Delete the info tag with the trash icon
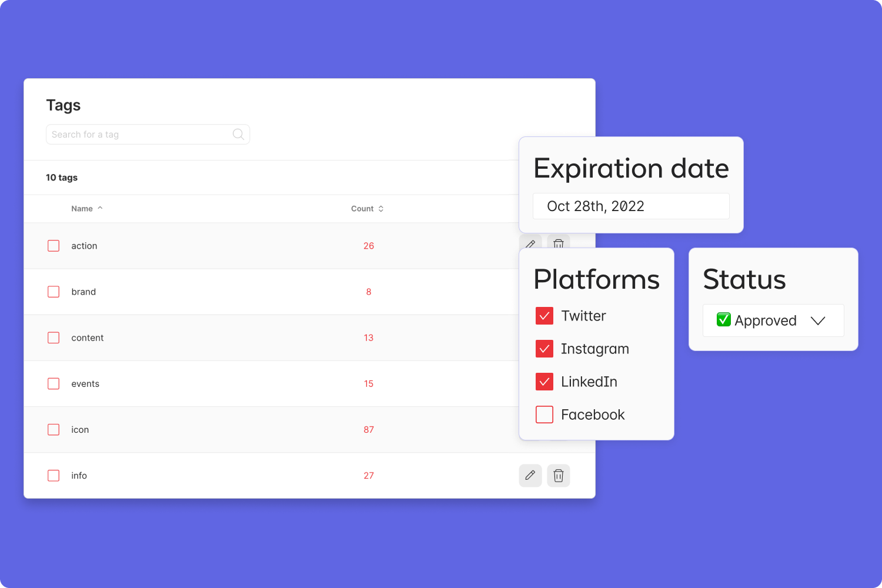Viewport: 882px width, 588px height. pyautogui.click(x=558, y=475)
